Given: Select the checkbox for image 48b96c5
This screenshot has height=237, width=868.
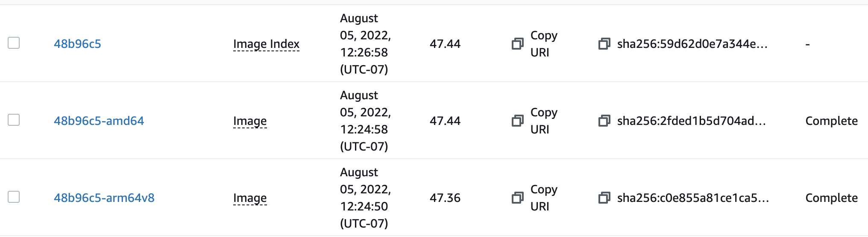Looking at the screenshot, I should [x=14, y=43].
